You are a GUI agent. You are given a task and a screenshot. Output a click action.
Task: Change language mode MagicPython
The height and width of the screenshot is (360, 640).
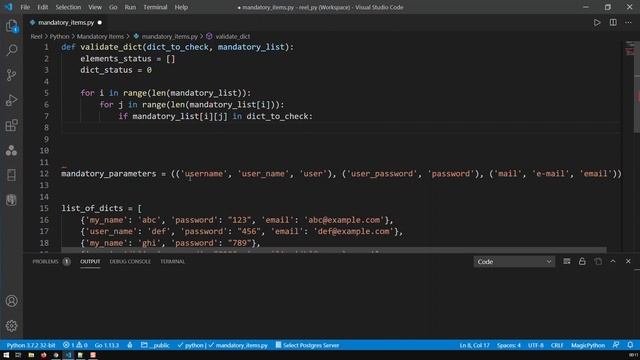point(588,345)
